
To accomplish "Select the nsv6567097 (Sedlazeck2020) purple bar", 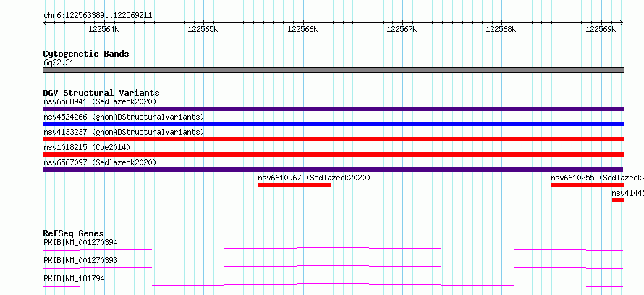I will 333,170.
